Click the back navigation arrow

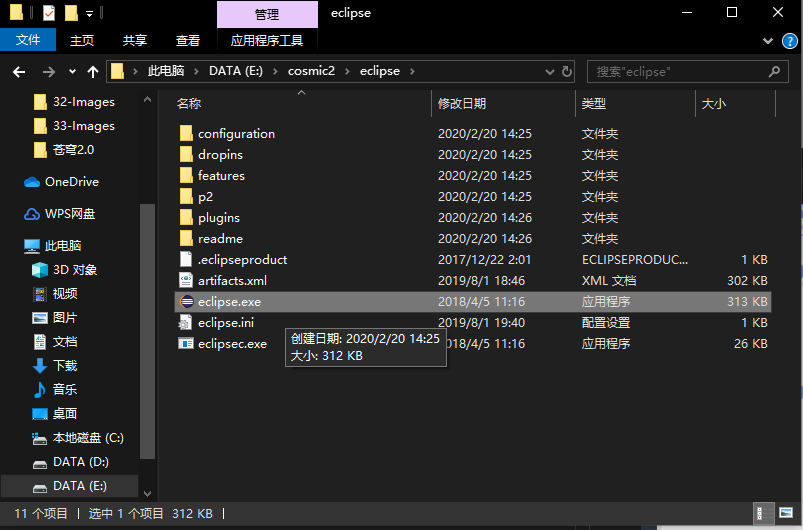[x=19, y=72]
